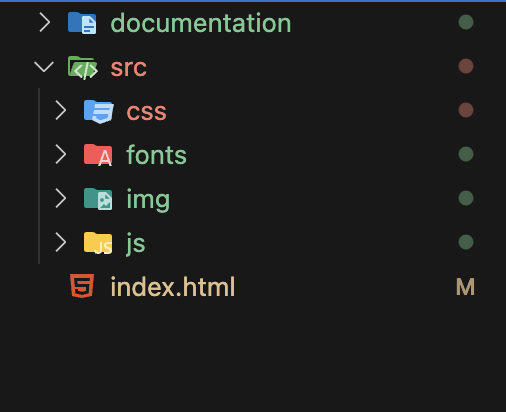
Task: Expand the js folder chevron
Action: [61, 242]
